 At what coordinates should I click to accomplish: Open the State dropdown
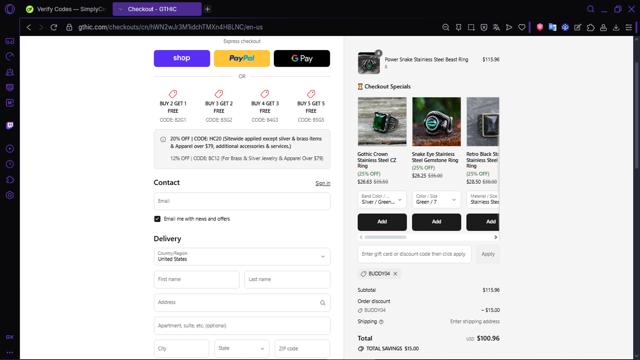242,348
